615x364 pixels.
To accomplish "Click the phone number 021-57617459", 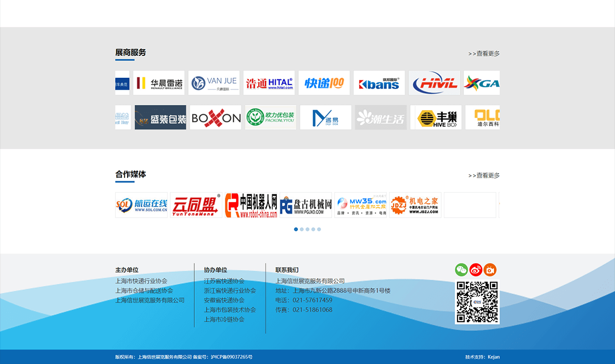I will coord(312,300).
